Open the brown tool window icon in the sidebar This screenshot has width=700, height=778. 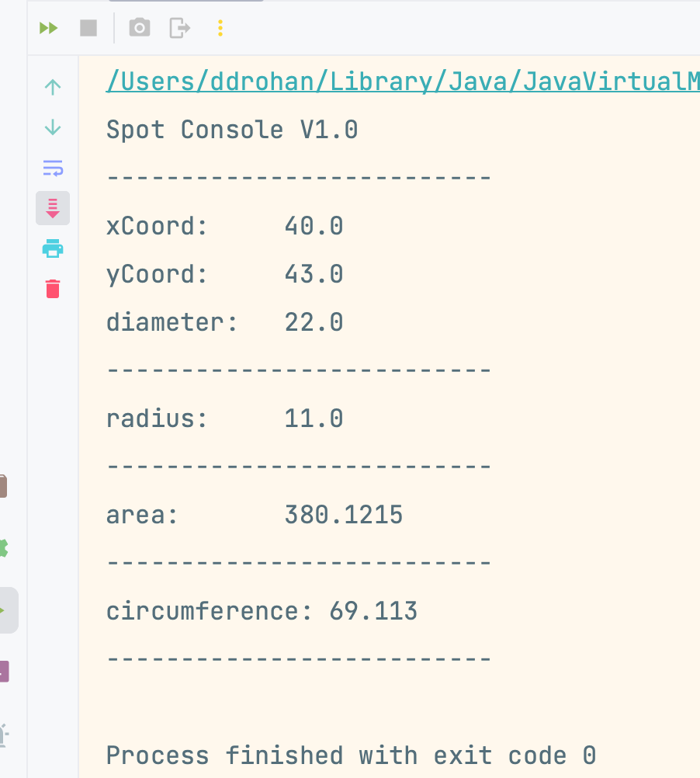(x=4, y=486)
